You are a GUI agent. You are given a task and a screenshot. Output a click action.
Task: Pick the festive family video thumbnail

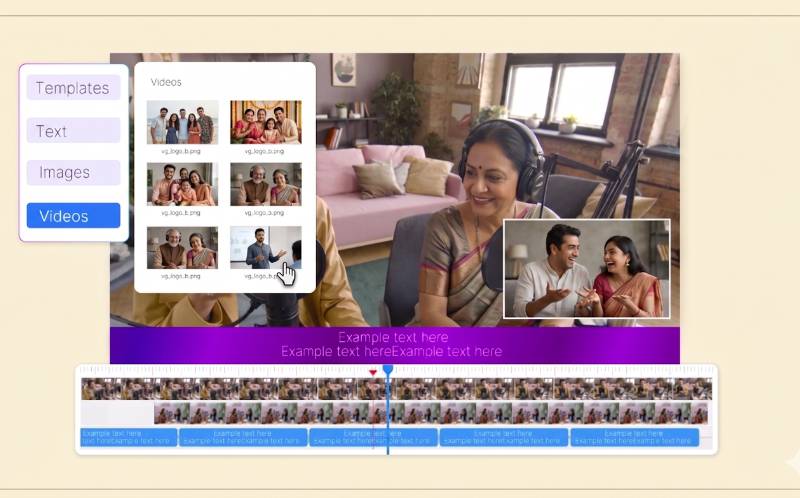tap(266, 122)
